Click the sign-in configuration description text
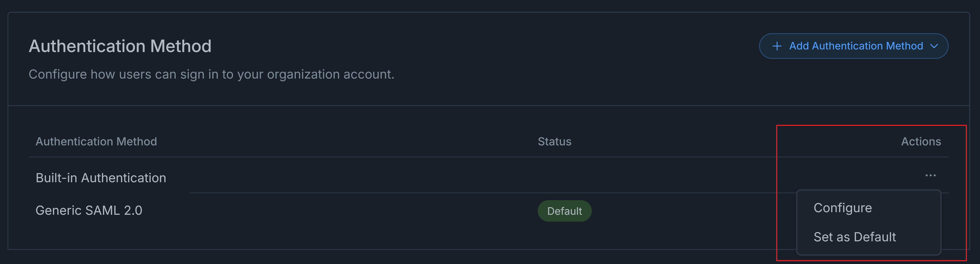The width and height of the screenshot is (980, 264). 211,75
